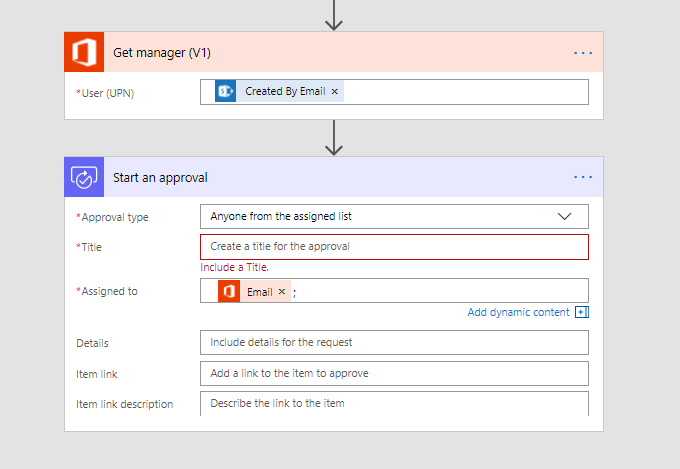The width and height of the screenshot is (680, 469).
Task: Collapse the Get manager (V1) card header
Action: (333, 52)
